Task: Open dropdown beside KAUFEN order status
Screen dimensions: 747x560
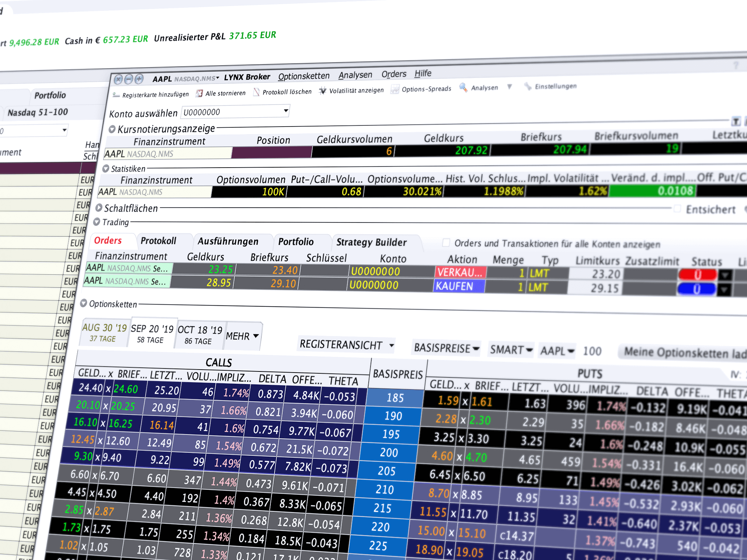Action: point(724,290)
